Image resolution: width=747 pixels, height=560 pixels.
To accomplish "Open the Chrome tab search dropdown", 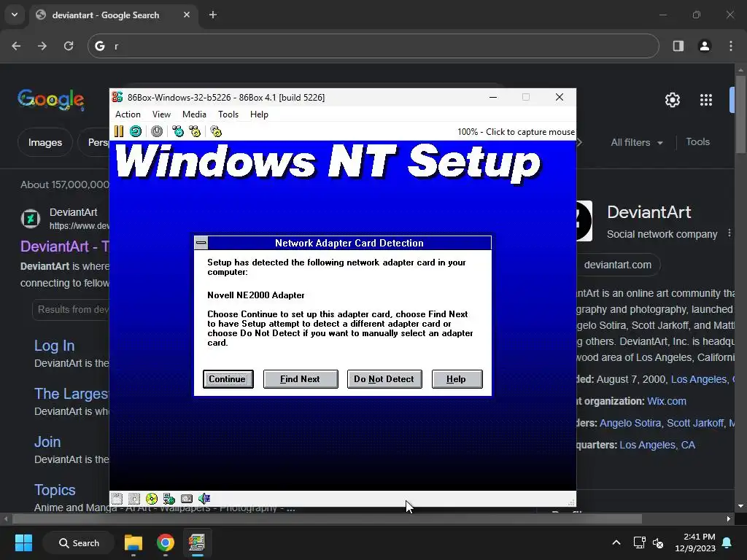I will 15,15.
